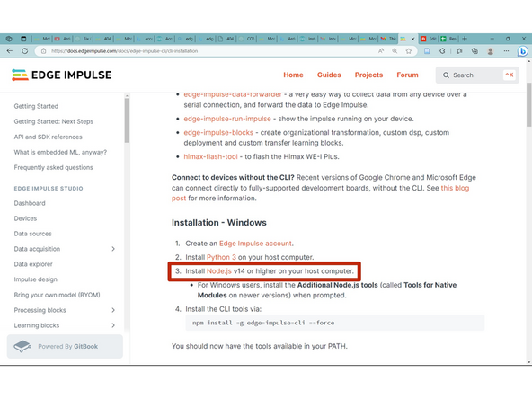
Task: Open 'Frequently asked questions' in sidebar
Action: tap(53, 167)
